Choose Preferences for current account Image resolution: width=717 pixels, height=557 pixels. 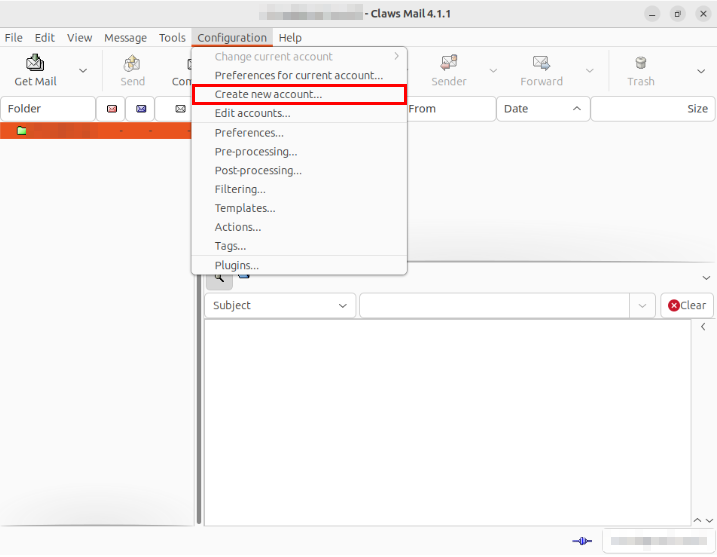click(299, 75)
